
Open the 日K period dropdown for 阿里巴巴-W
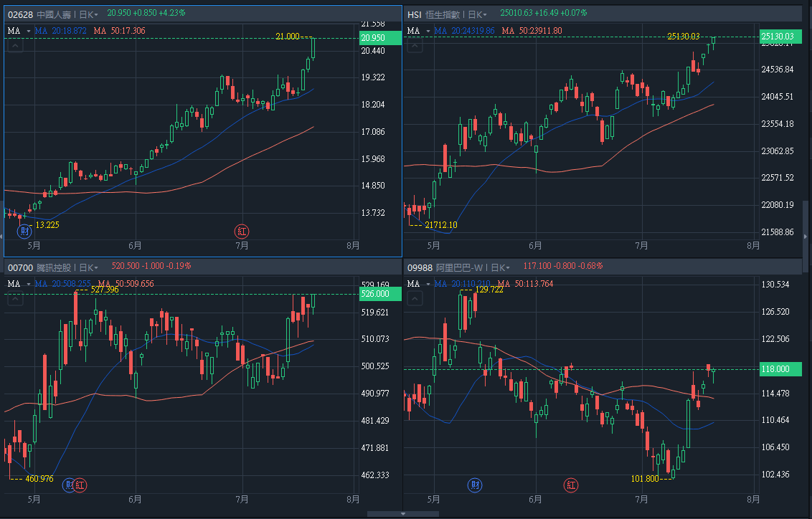[x=500, y=267]
